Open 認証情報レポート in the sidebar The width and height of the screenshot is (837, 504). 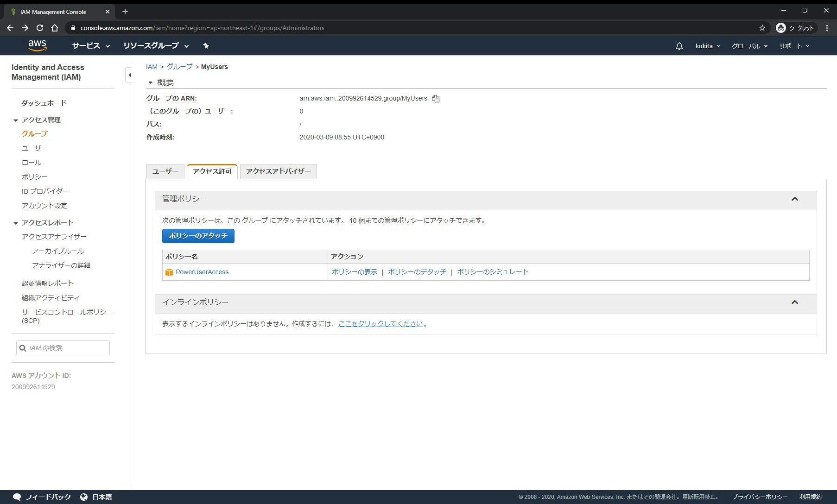[x=47, y=283]
